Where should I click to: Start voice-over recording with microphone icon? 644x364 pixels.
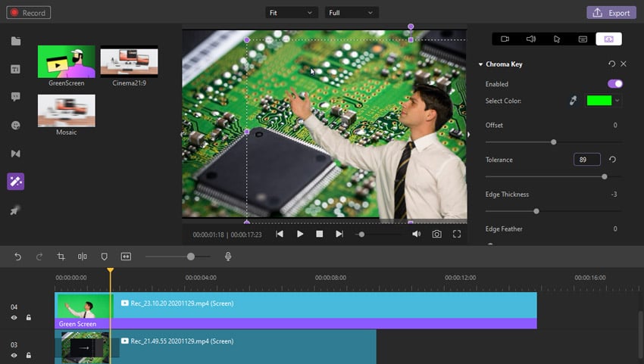(228, 257)
